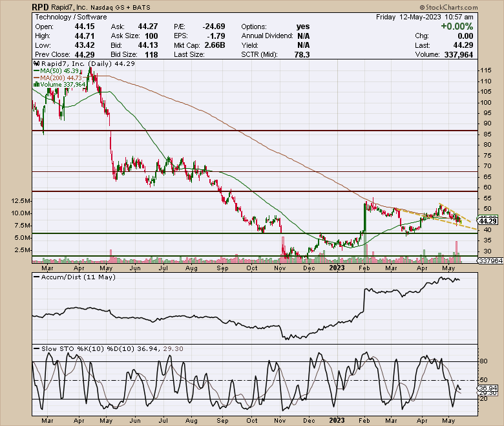Select the Bid value 44.13

point(148,45)
